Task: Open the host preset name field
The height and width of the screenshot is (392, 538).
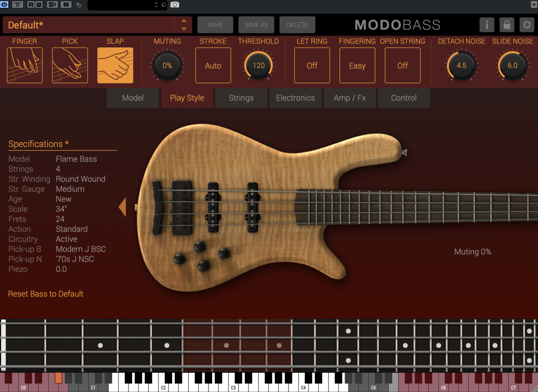Action: [120, 4]
